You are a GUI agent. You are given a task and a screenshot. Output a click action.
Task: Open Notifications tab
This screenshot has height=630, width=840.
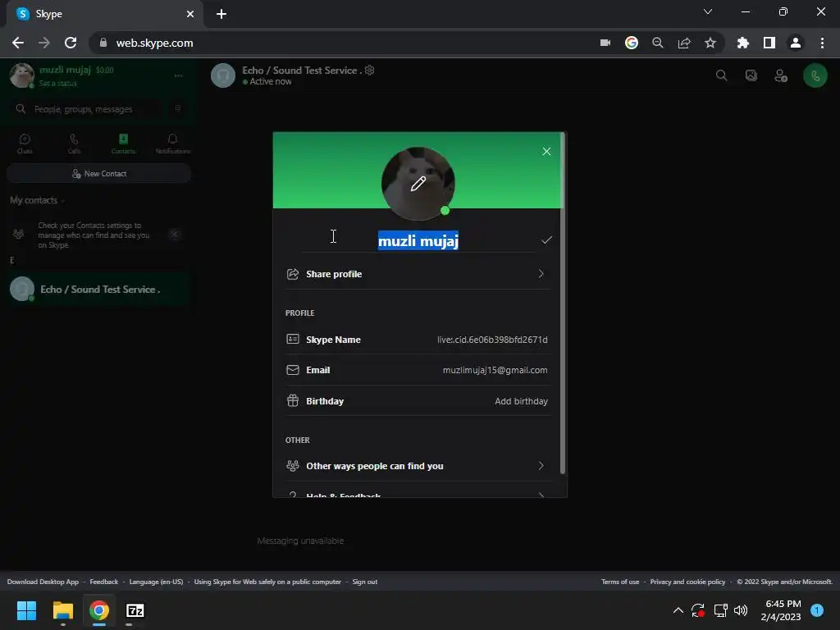point(172,144)
